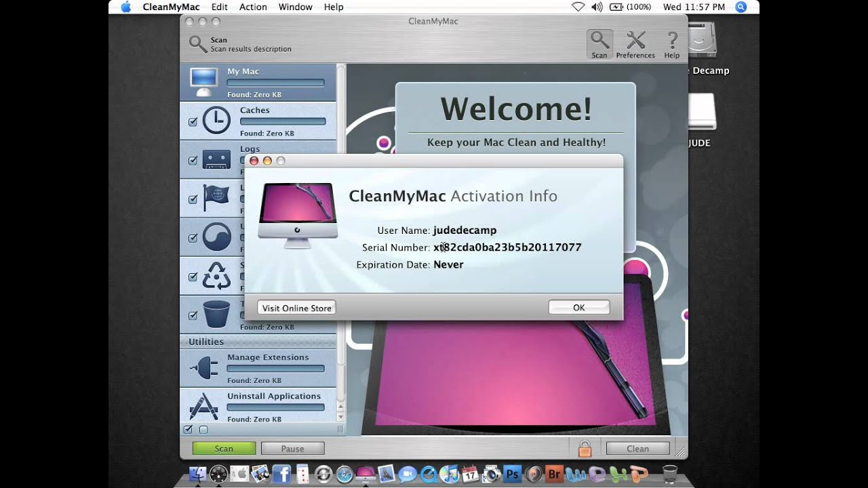This screenshot has height=488, width=868.
Task: Click the Wi-Fi status icon
Action: point(578,7)
